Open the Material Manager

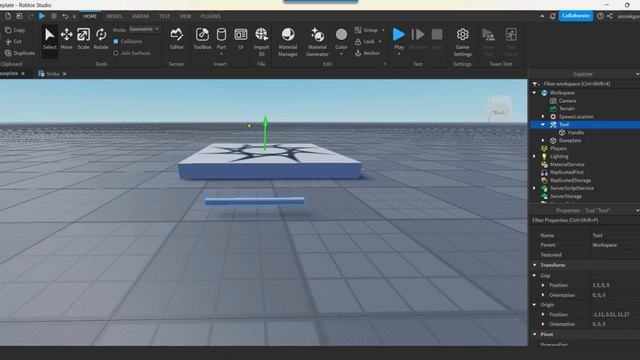click(288, 42)
